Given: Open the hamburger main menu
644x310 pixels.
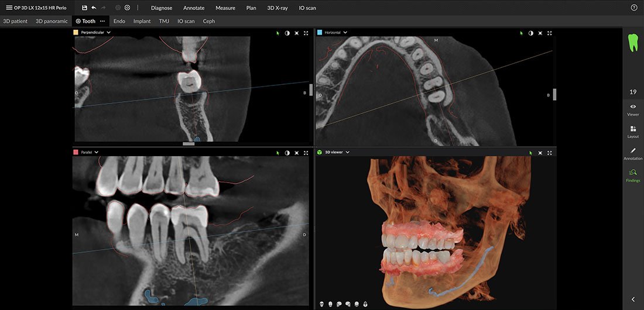Looking at the screenshot, I should [9, 8].
